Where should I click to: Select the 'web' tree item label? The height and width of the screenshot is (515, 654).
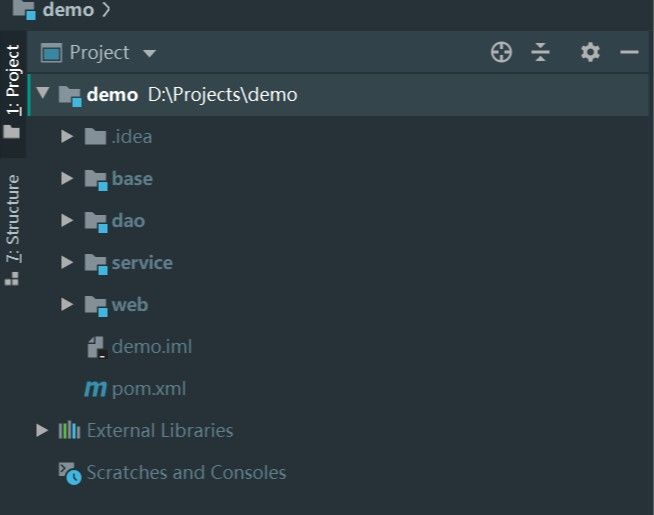pos(130,305)
